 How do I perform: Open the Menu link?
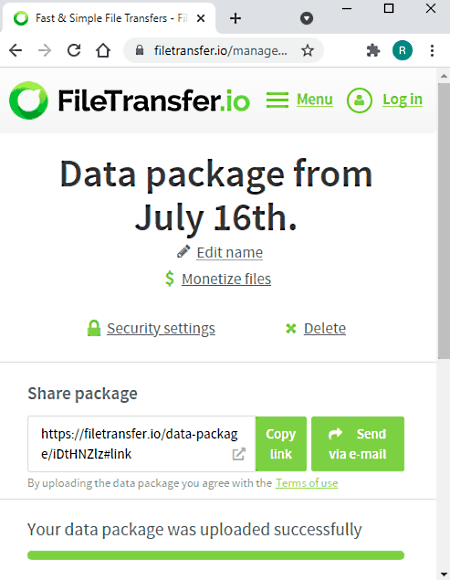coord(315,99)
